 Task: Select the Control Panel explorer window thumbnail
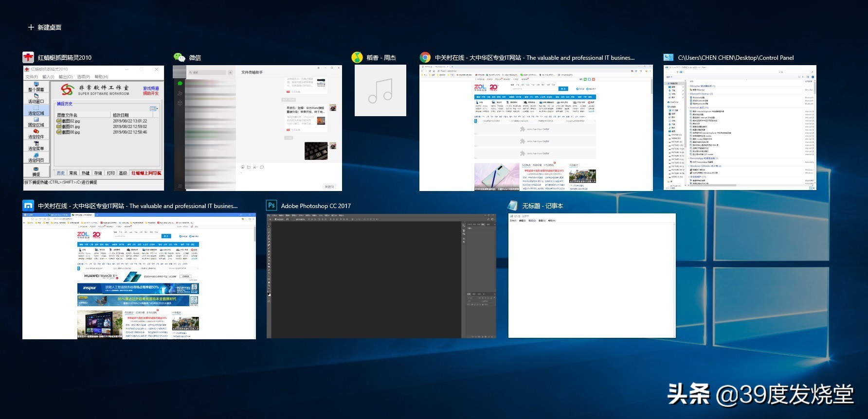[x=740, y=127]
